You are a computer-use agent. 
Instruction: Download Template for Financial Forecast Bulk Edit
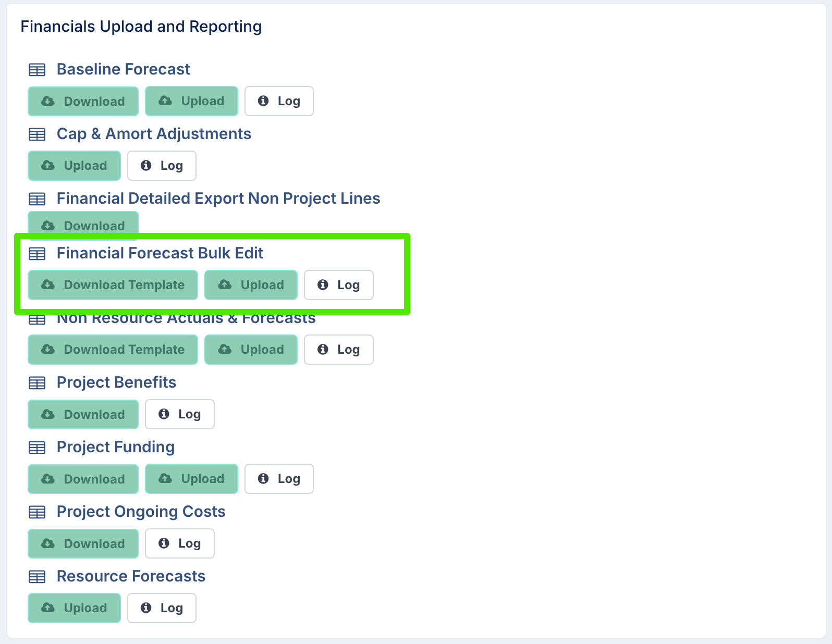pyautogui.click(x=113, y=285)
